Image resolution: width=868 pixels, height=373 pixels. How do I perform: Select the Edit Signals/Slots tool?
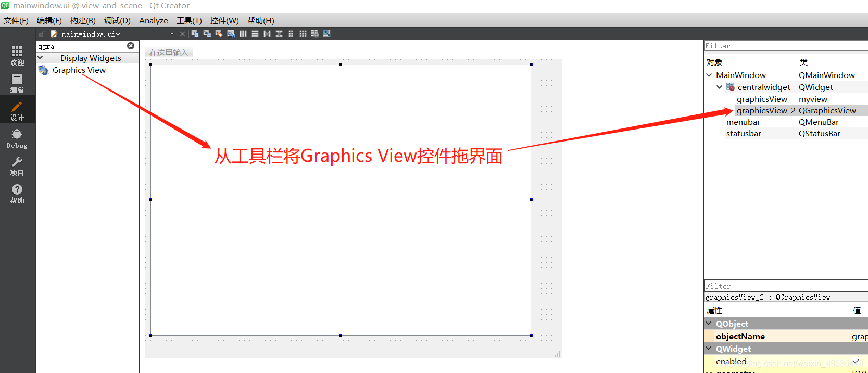point(207,34)
